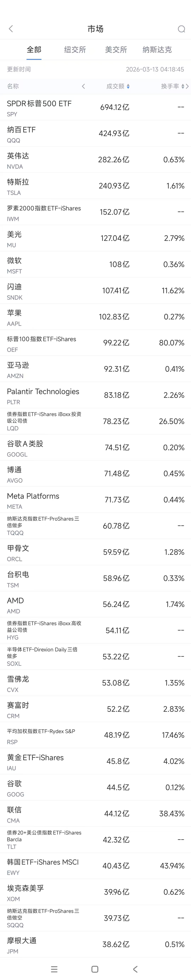This screenshot has height=980, width=191.
Task: Tap the 名称 column header
Action: pos(13,86)
